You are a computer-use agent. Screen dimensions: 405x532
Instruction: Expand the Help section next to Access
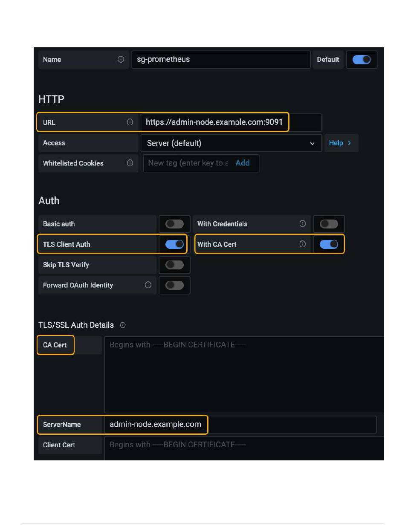tap(341, 143)
